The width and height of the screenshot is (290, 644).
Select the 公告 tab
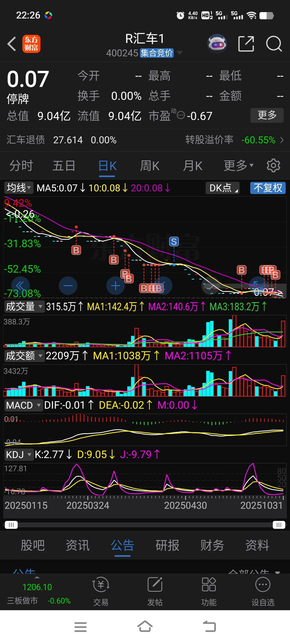(122, 546)
